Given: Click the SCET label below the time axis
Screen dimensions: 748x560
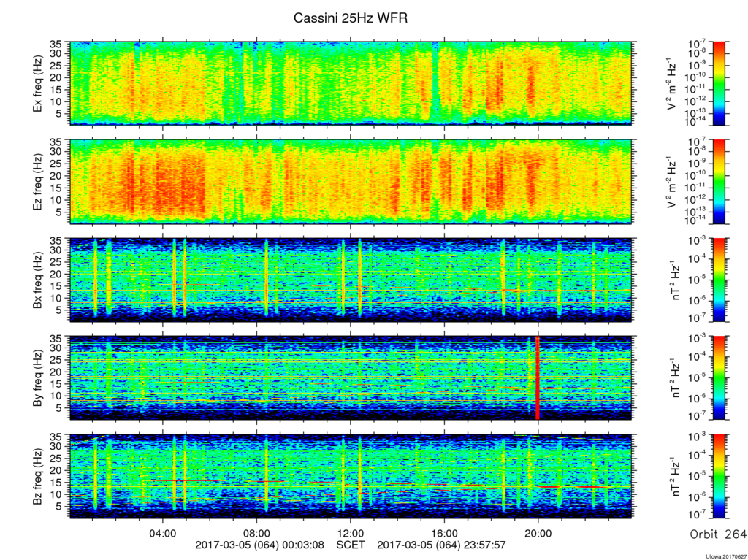Looking at the screenshot, I should [x=351, y=544].
